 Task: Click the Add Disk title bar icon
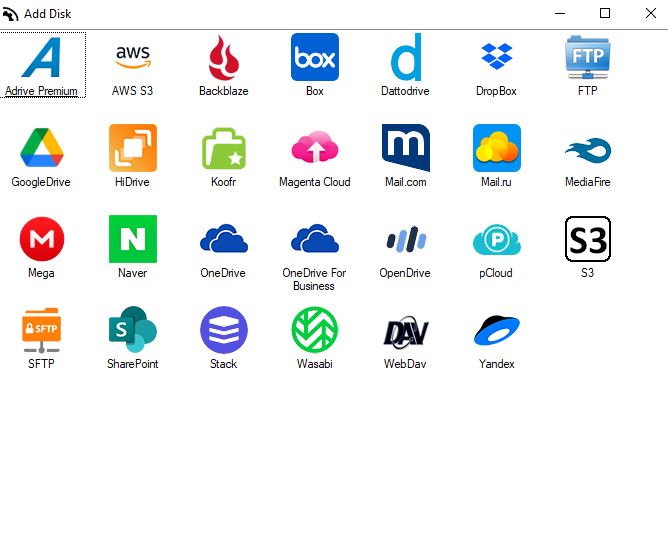click(x=11, y=14)
